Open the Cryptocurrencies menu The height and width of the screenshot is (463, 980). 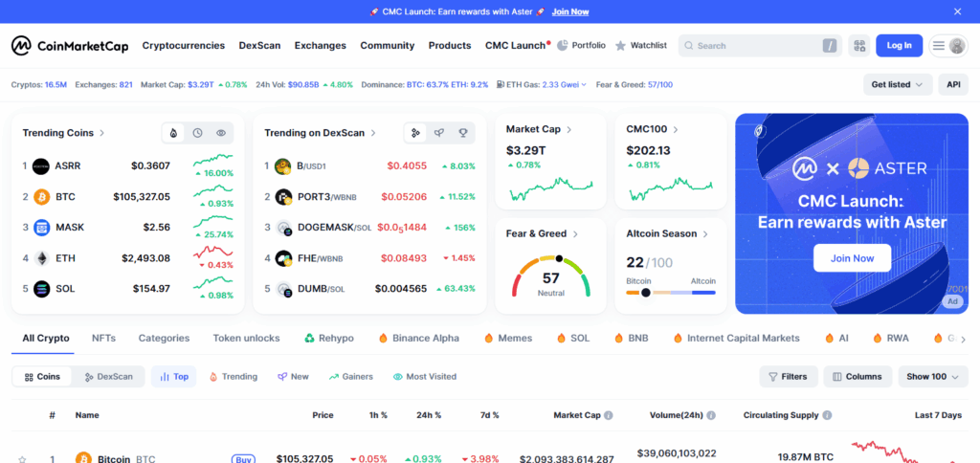tap(183, 46)
